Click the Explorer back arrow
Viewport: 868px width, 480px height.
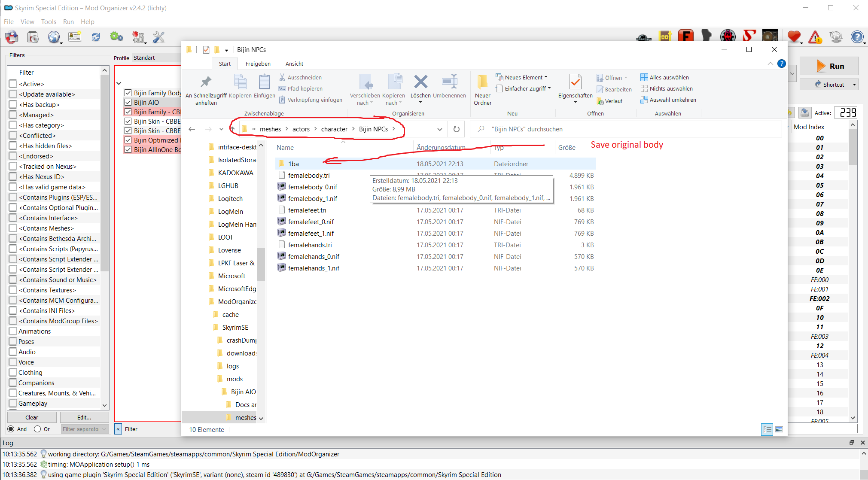pos(192,129)
